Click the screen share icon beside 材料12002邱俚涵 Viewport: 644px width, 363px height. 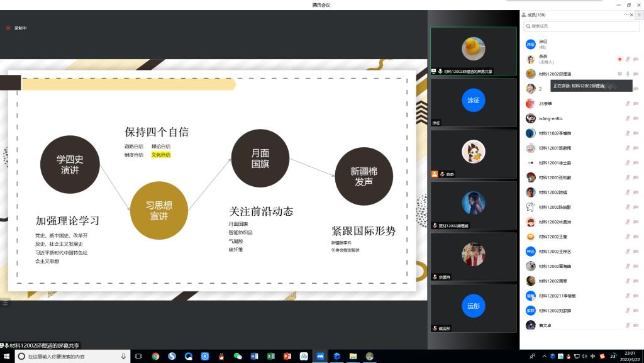point(619,74)
